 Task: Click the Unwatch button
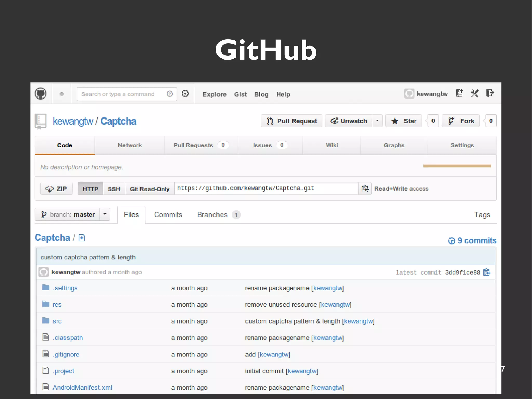349,121
